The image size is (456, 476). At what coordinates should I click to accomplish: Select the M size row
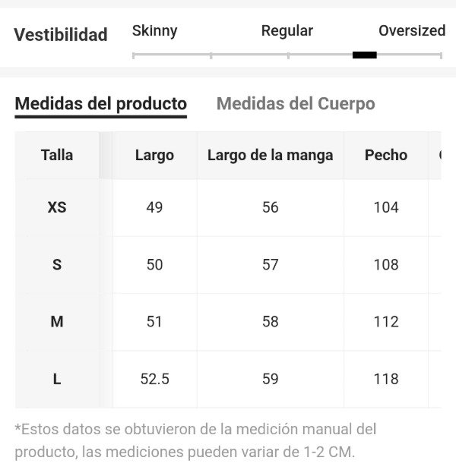click(57, 322)
